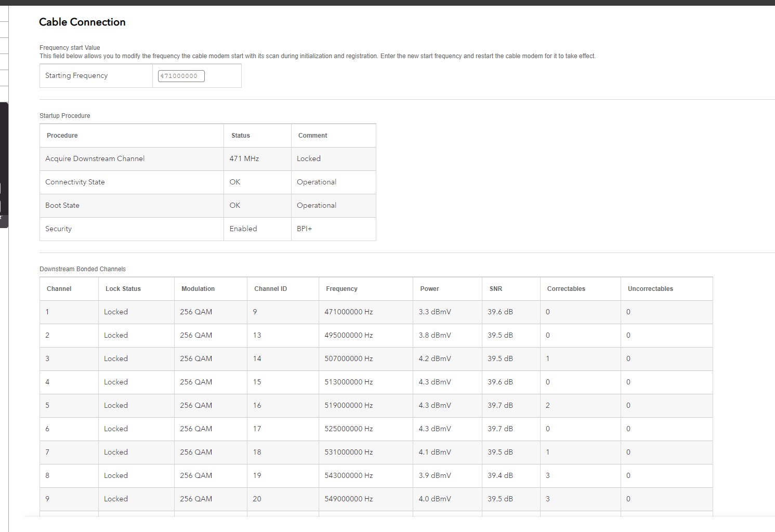Click the SNR column header
The image size is (775, 532).
[495, 289]
